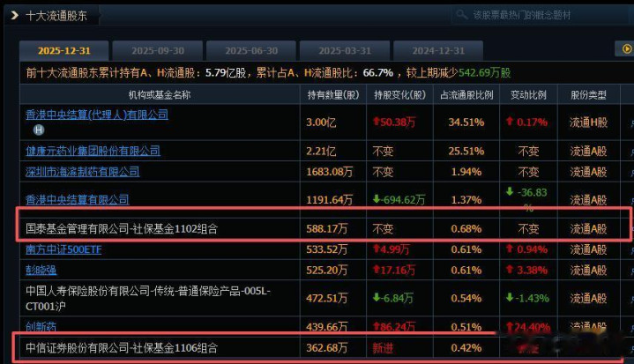Click holding value 439.66万
The width and height of the screenshot is (634, 364).
(327, 326)
